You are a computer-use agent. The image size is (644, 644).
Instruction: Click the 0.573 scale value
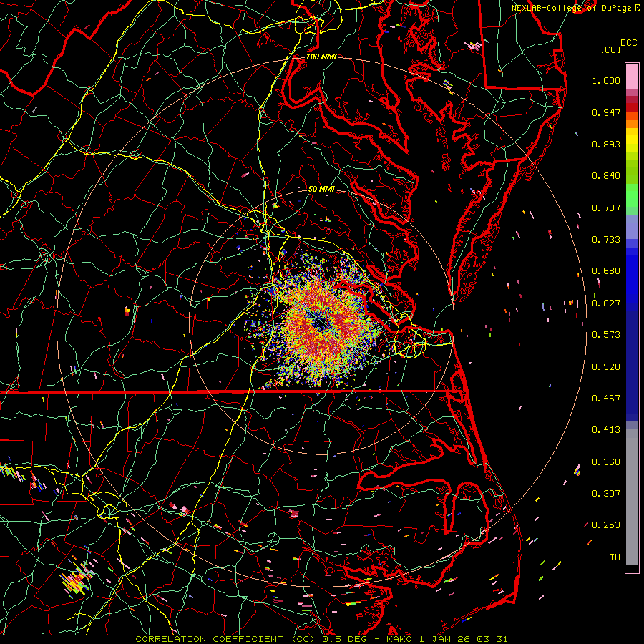(x=606, y=335)
